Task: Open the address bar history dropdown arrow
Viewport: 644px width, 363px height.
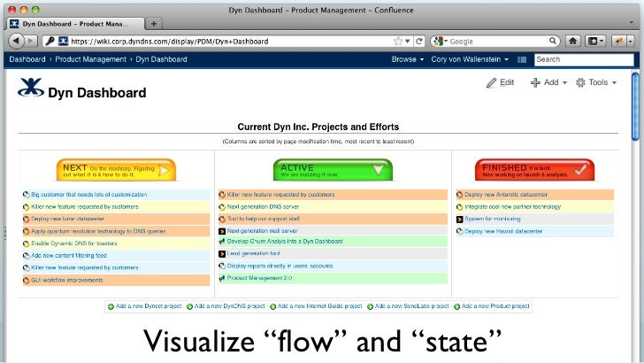Action: [x=408, y=41]
